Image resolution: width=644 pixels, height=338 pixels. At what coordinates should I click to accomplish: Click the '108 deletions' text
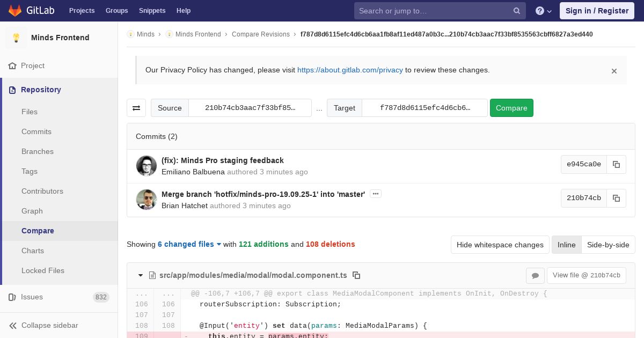pyautogui.click(x=331, y=244)
